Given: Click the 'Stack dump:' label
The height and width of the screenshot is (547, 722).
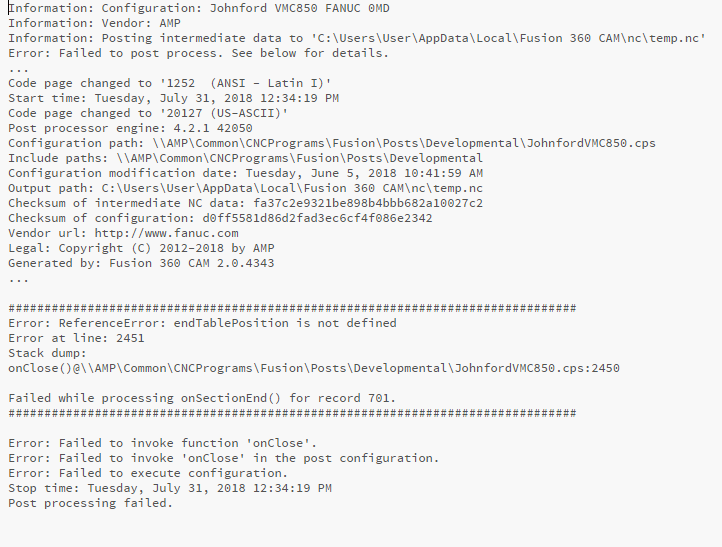Looking at the screenshot, I should coord(47,353).
